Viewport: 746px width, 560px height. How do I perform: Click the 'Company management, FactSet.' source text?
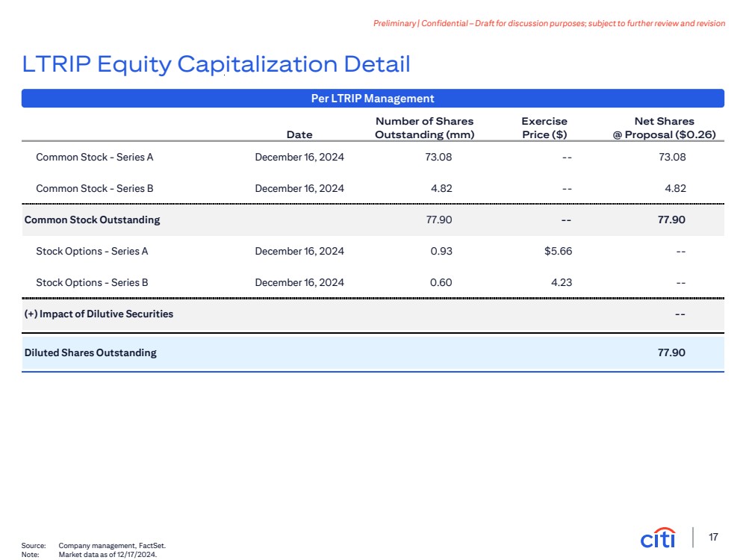click(112, 546)
